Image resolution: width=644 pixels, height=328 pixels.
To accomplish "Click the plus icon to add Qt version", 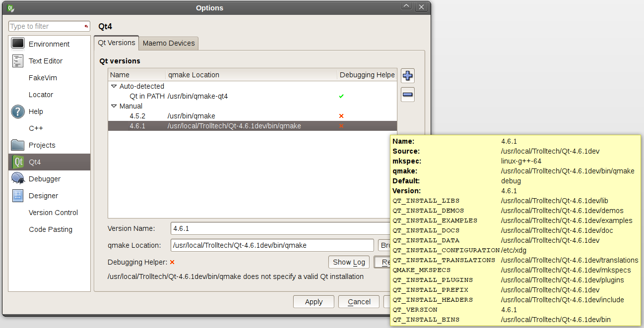I will tap(407, 76).
